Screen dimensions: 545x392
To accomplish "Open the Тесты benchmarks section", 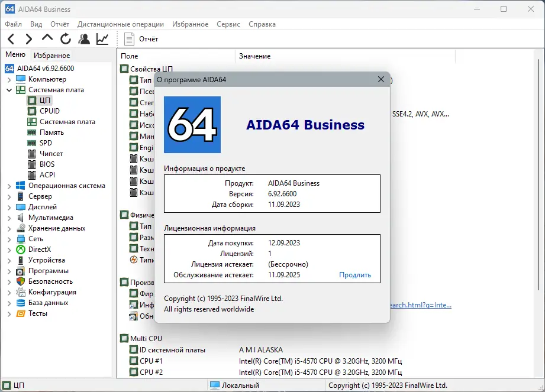I will [38, 313].
